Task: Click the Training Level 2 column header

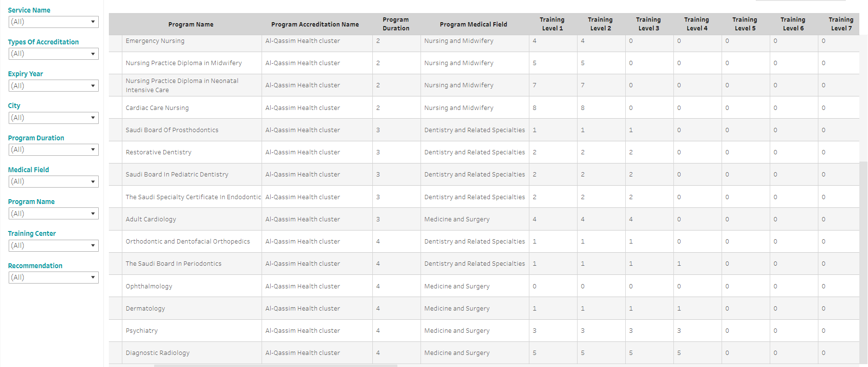Action: [x=600, y=24]
